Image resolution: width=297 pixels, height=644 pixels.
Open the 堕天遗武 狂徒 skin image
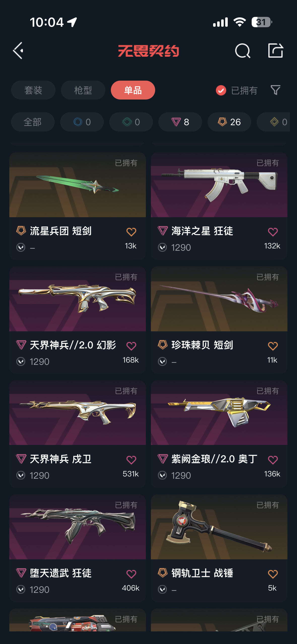tap(78, 527)
